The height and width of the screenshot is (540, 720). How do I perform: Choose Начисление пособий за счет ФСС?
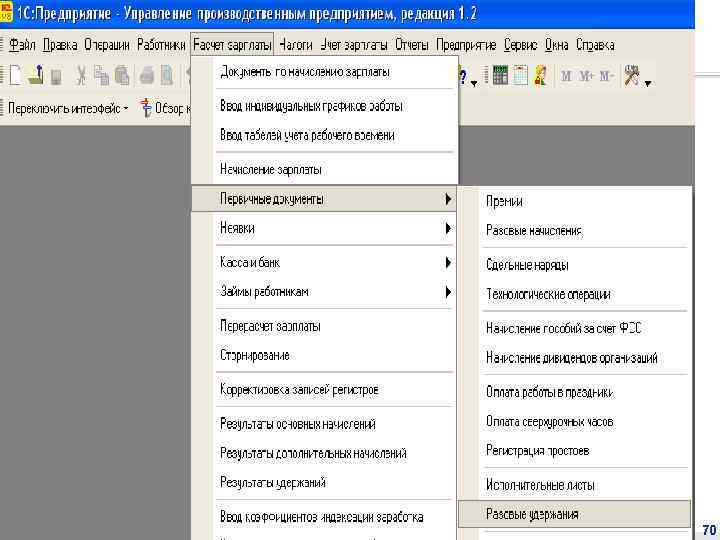tap(575, 328)
